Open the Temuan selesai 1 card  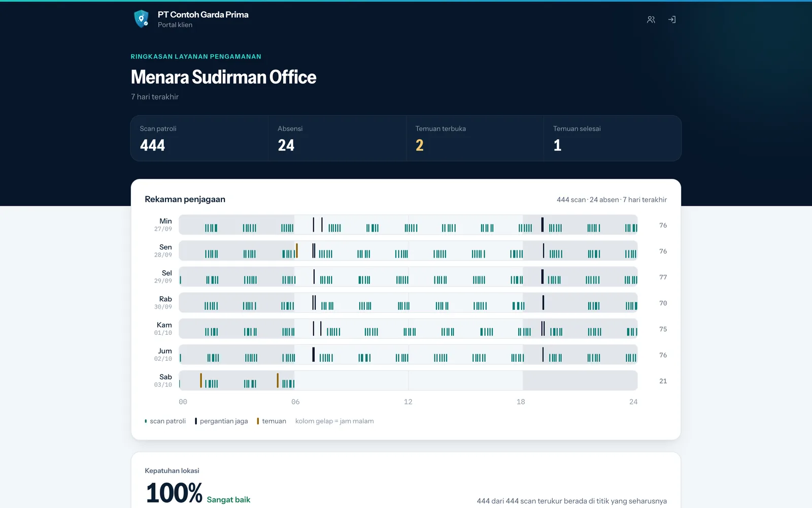(x=613, y=138)
